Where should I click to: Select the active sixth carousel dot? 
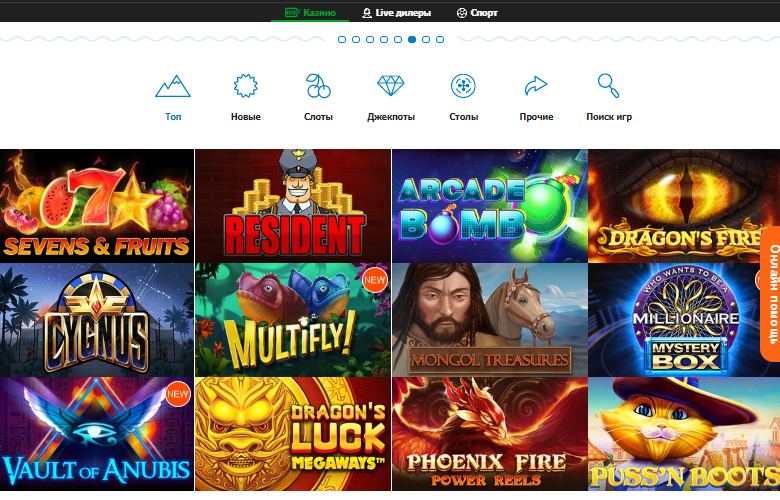tap(412, 39)
